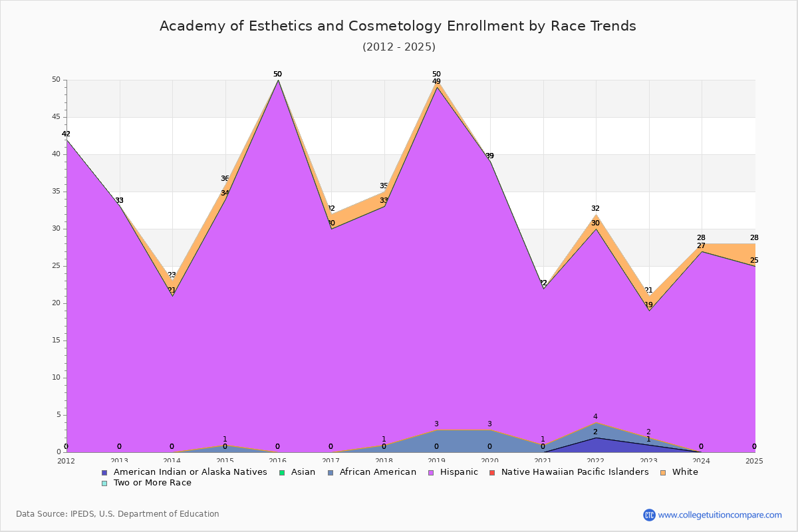Click the 2020 data label 39
798x532 pixels.
489,156
